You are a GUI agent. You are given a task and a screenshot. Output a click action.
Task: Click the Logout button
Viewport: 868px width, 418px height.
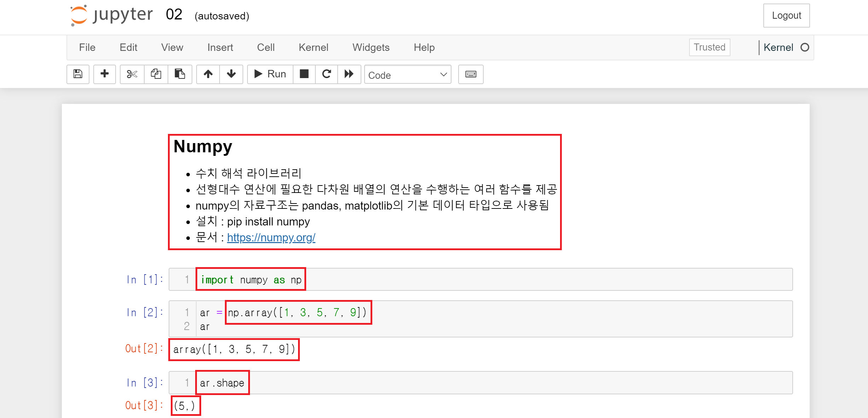(786, 16)
